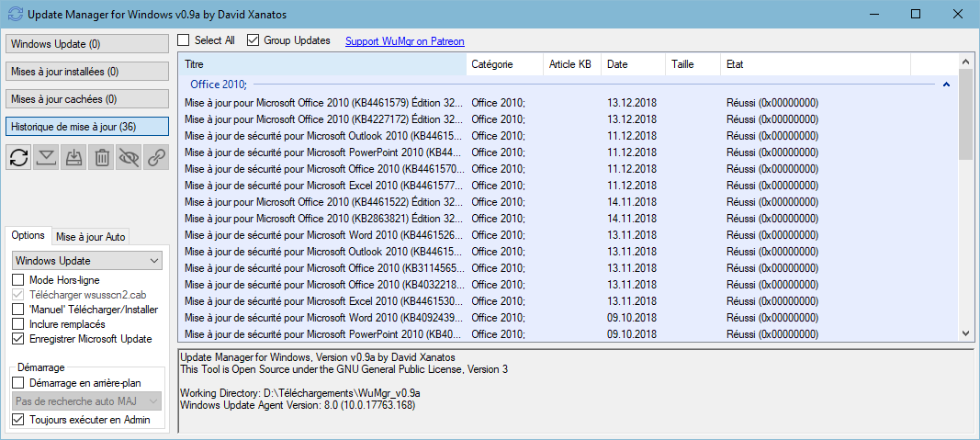Enable Démarrage en arrière-plan checkbox
Image resolution: width=980 pixels, height=440 pixels.
18,382
